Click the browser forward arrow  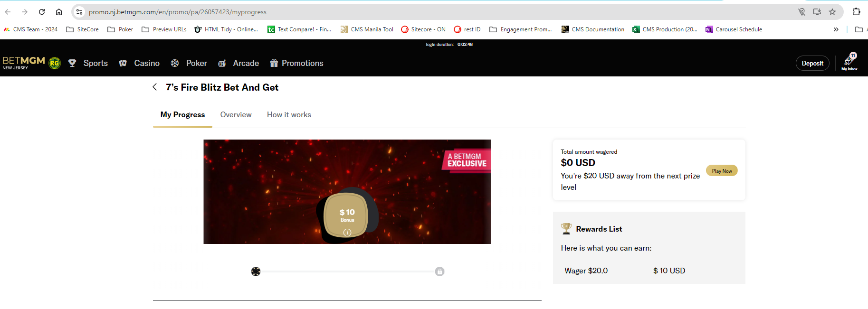(25, 12)
